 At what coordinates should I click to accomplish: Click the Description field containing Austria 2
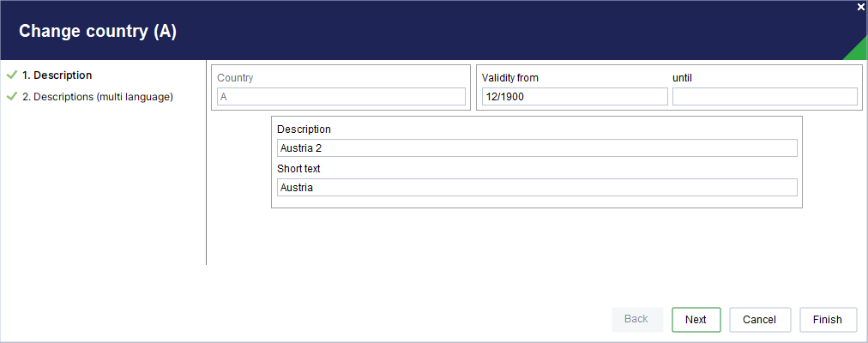click(x=537, y=148)
